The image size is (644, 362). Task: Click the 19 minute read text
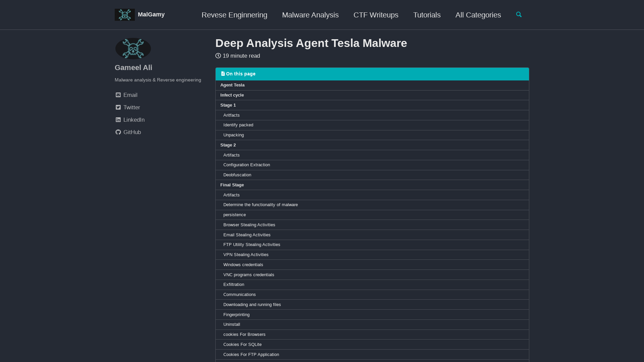point(241,56)
